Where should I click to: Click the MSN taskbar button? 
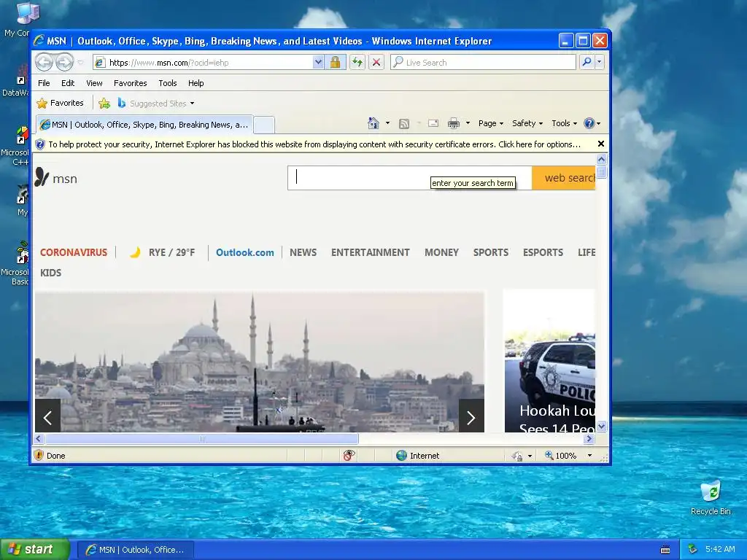coord(136,550)
